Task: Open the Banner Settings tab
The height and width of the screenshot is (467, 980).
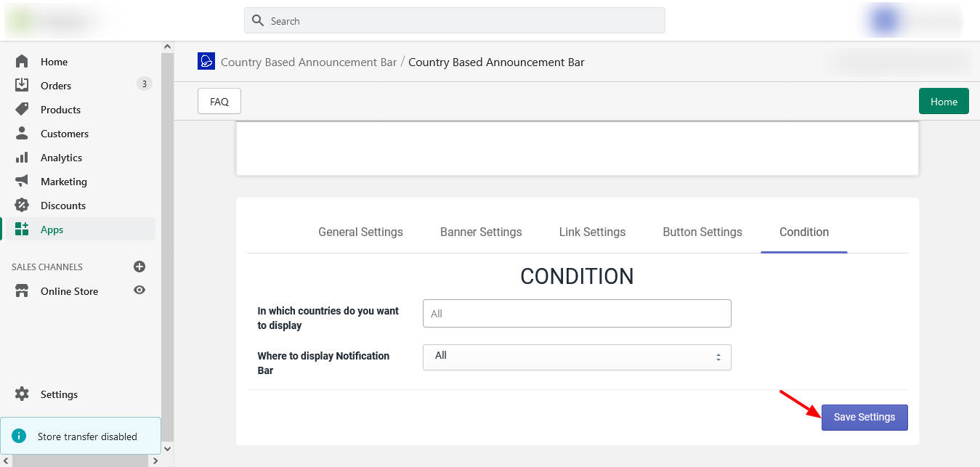Action: (x=481, y=232)
